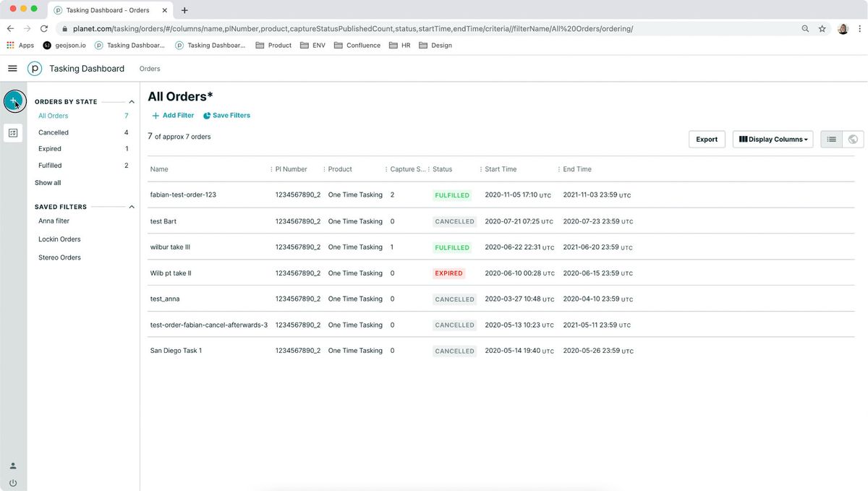Click the Export button
868x491 pixels.
[707, 140]
